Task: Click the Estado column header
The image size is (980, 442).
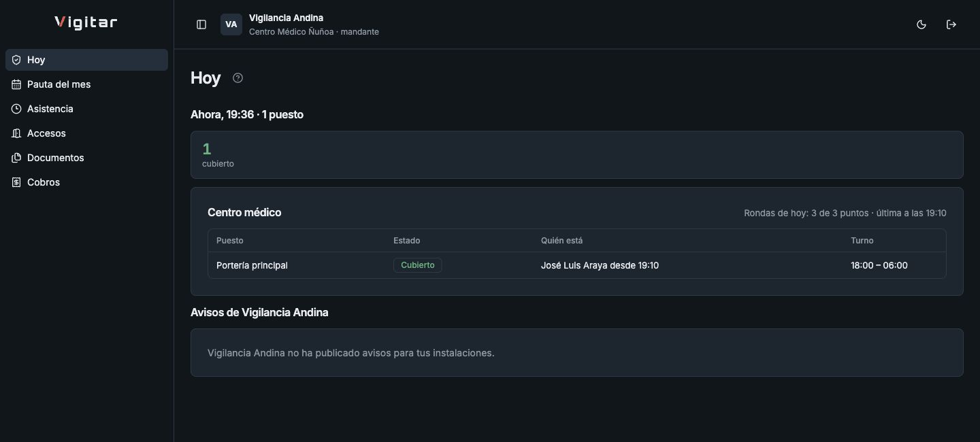Action: click(x=406, y=241)
